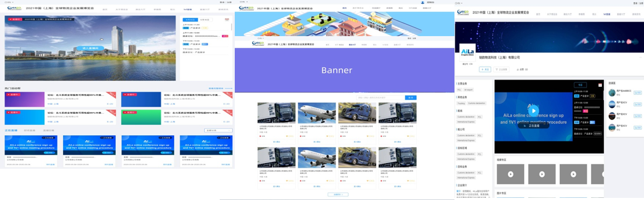Click the 进入直播间 button on the city banner
The image size is (644, 200).
90,48
